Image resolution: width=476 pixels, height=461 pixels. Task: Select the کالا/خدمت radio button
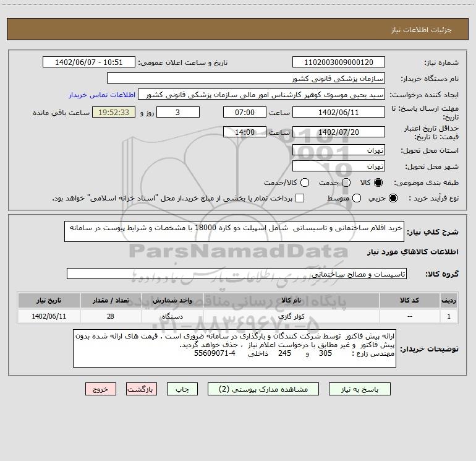305,183
